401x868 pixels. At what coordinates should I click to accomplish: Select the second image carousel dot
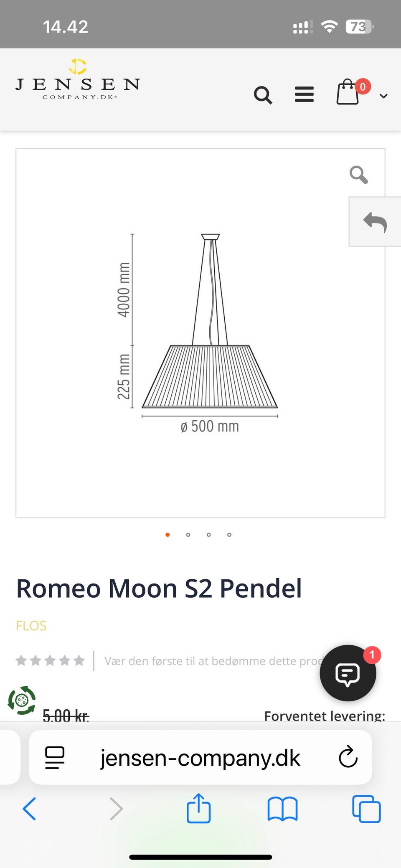[188, 535]
